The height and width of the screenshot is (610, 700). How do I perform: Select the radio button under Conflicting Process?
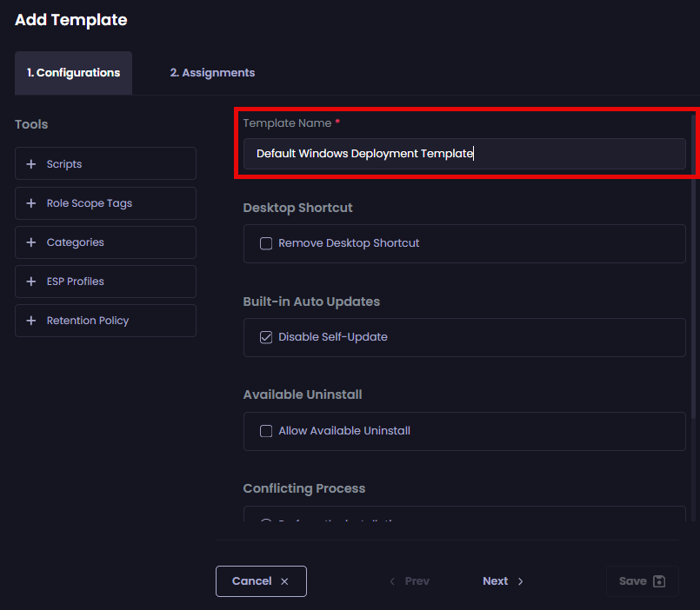pos(266,522)
